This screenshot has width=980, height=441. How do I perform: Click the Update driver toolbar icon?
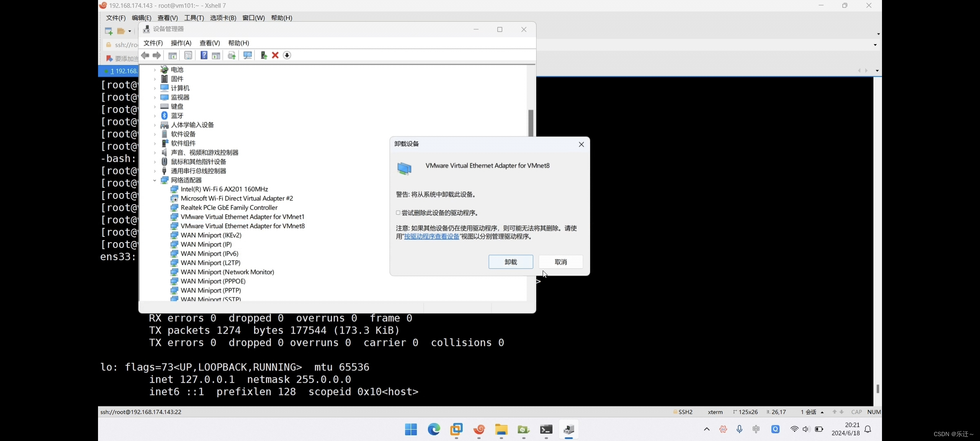click(232, 56)
